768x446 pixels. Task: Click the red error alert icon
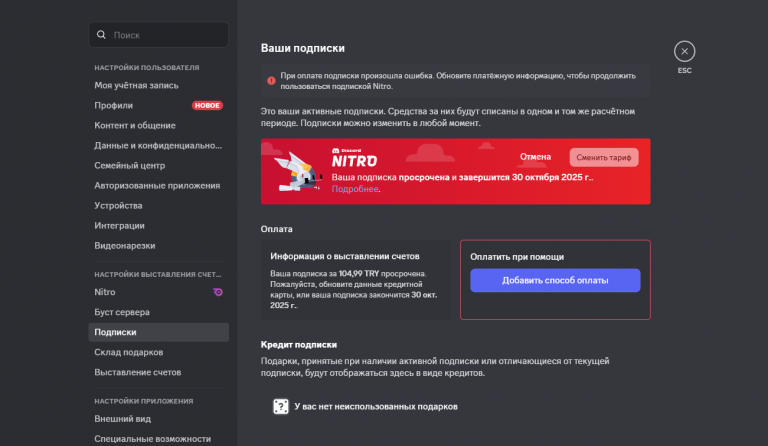(x=271, y=81)
